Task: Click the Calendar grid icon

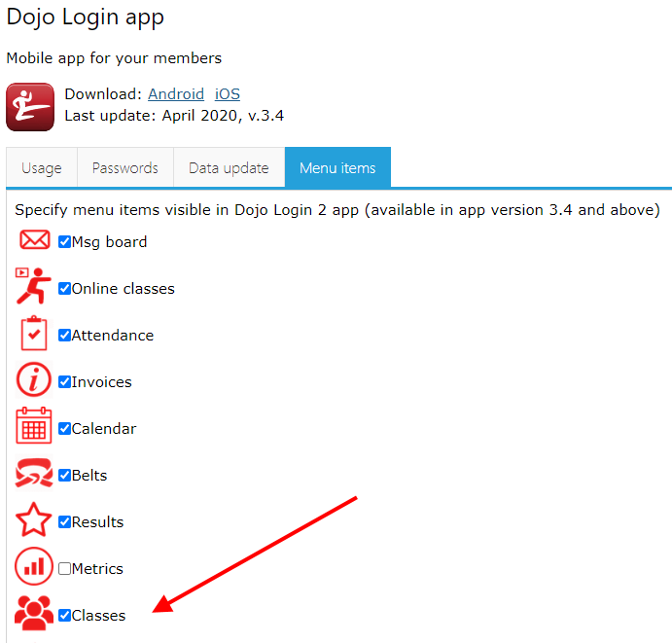Action: point(34,426)
